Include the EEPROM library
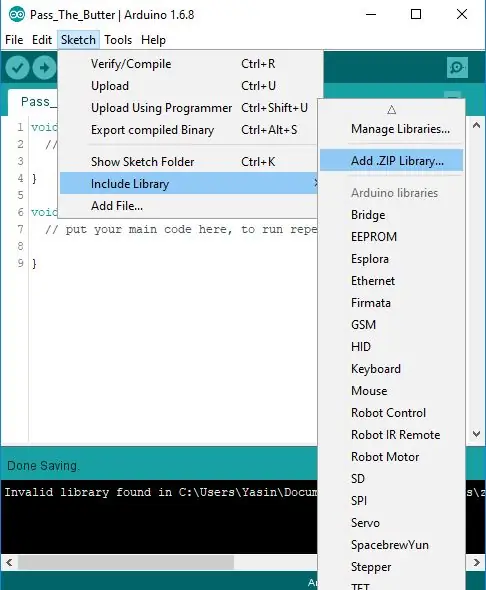The width and height of the screenshot is (486, 590). click(391, 237)
